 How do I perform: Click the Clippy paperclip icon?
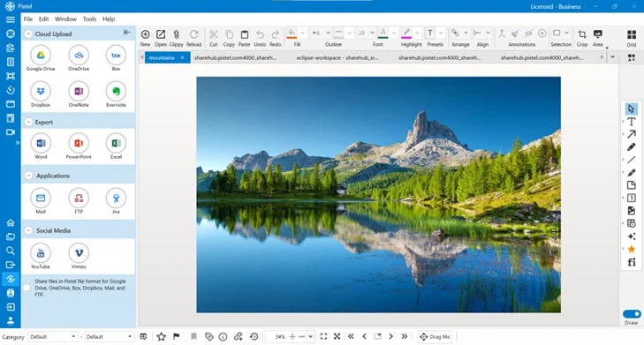pyautogui.click(x=176, y=34)
